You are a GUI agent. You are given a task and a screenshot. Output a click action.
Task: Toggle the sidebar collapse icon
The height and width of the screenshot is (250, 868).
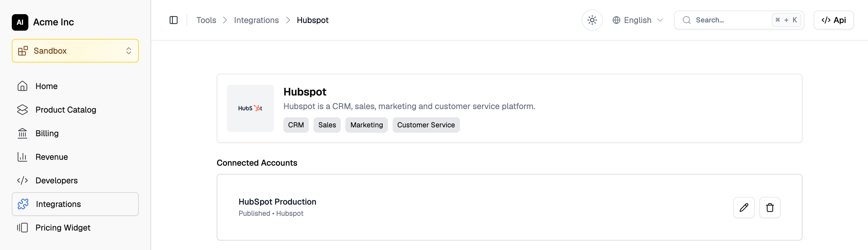pos(174,20)
